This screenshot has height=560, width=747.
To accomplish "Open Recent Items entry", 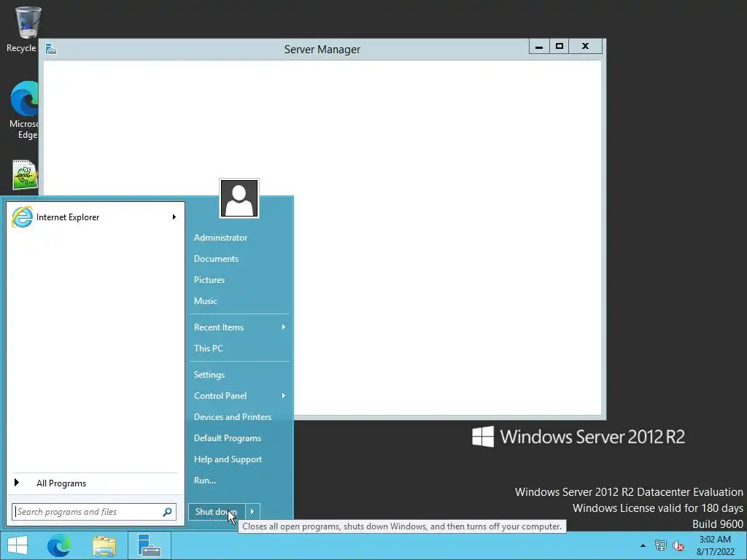I will click(x=219, y=327).
